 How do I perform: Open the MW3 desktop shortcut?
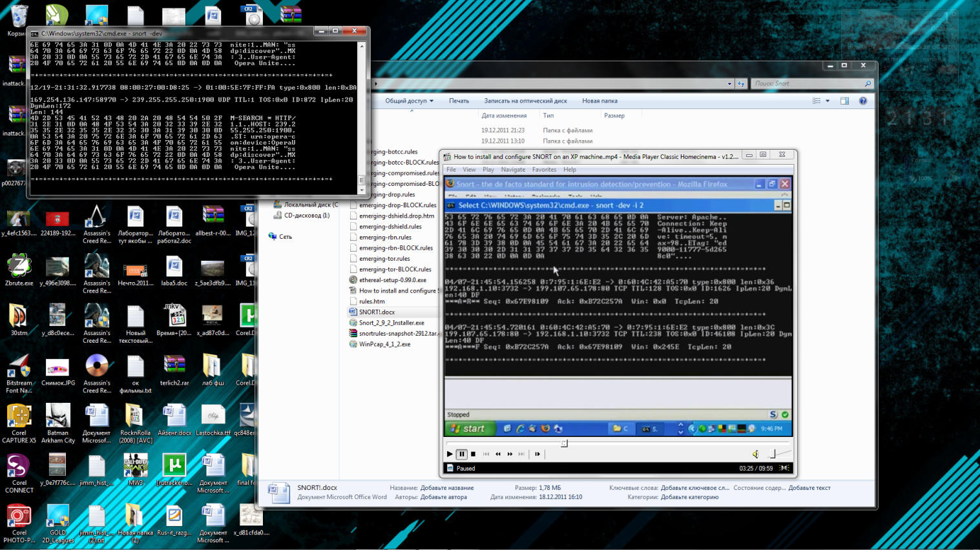[136, 470]
